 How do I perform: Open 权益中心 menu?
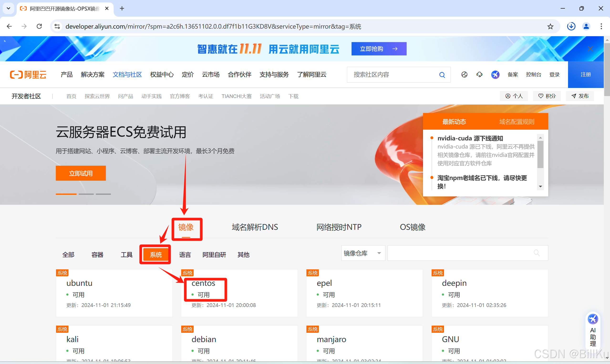coord(162,75)
